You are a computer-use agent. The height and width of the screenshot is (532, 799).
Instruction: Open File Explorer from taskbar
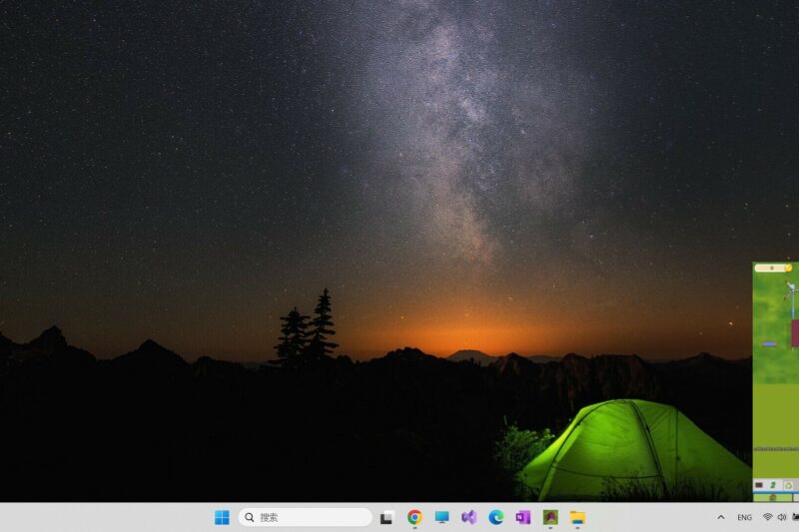(576, 517)
